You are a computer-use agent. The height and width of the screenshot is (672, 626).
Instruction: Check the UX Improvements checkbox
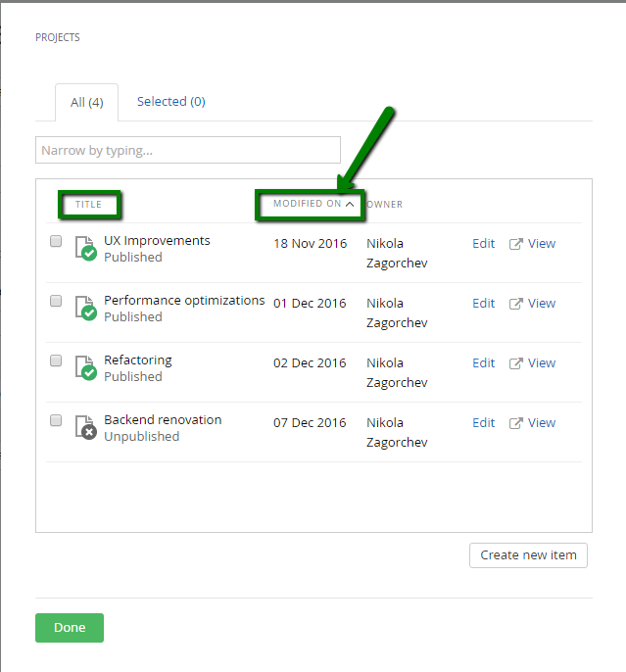[x=56, y=241]
